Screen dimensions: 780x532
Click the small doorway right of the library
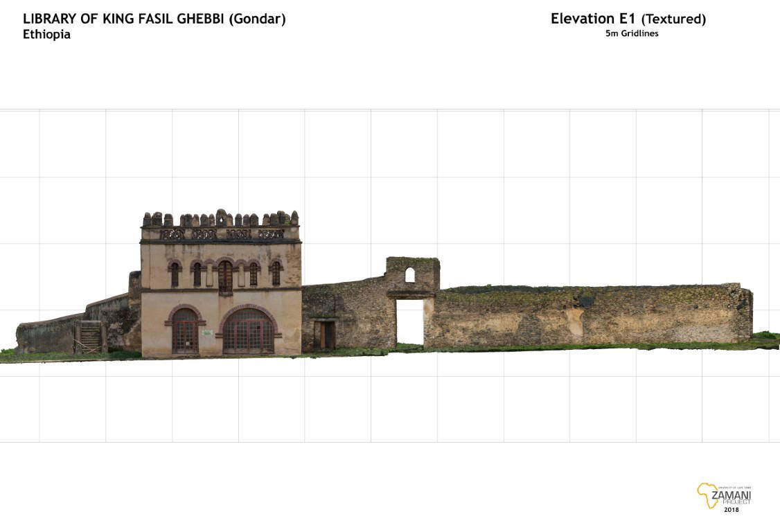click(x=323, y=335)
